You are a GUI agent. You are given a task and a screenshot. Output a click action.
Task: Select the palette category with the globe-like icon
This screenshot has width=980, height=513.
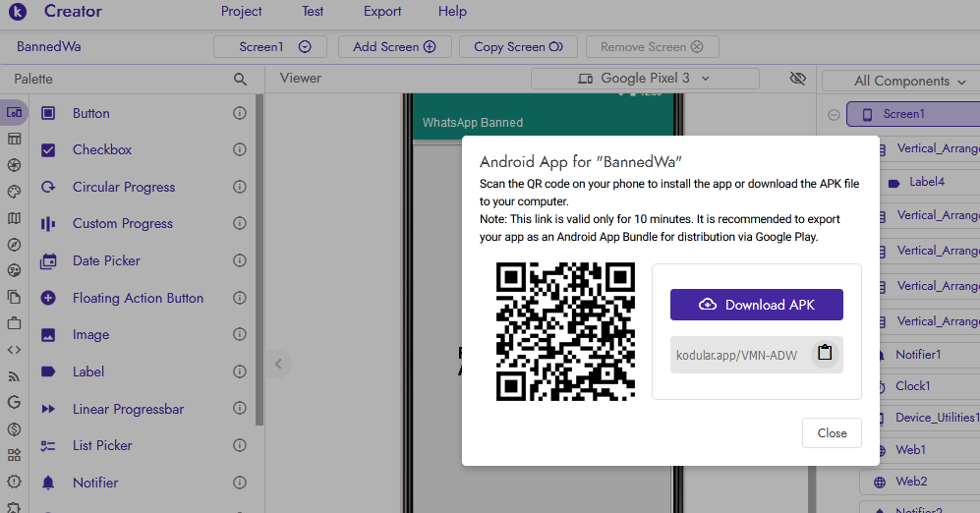[x=14, y=165]
